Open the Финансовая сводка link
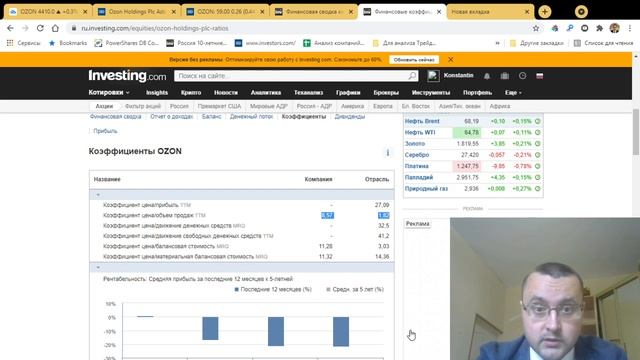This screenshot has height=360, width=640. [x=116, y=117]
